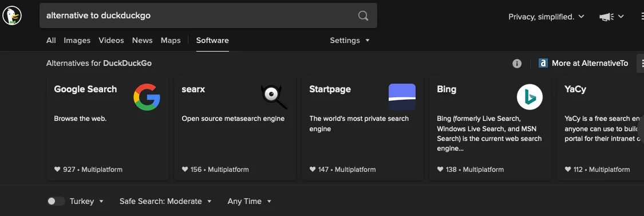
Task: Click '156 • Multiplatform' text
Action: click(220, 169)
